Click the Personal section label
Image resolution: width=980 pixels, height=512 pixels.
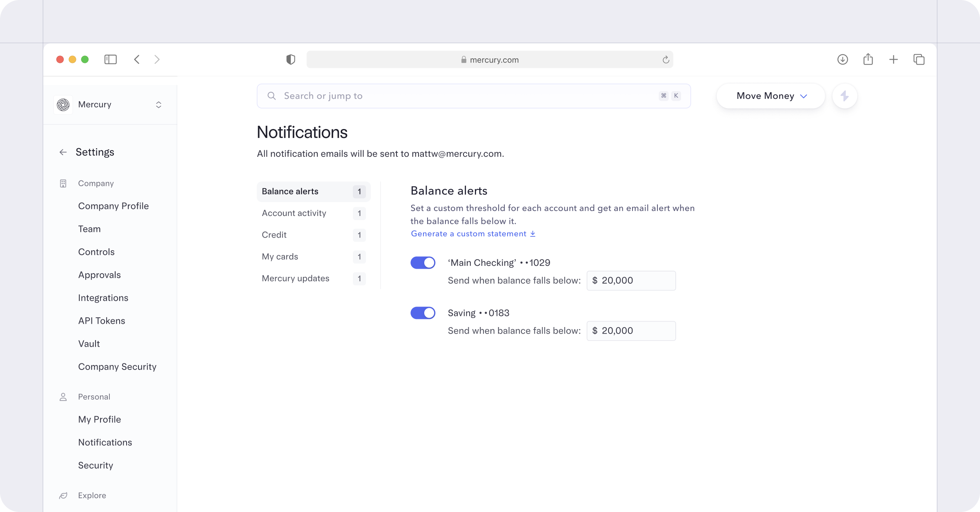(x=94, y=397)
